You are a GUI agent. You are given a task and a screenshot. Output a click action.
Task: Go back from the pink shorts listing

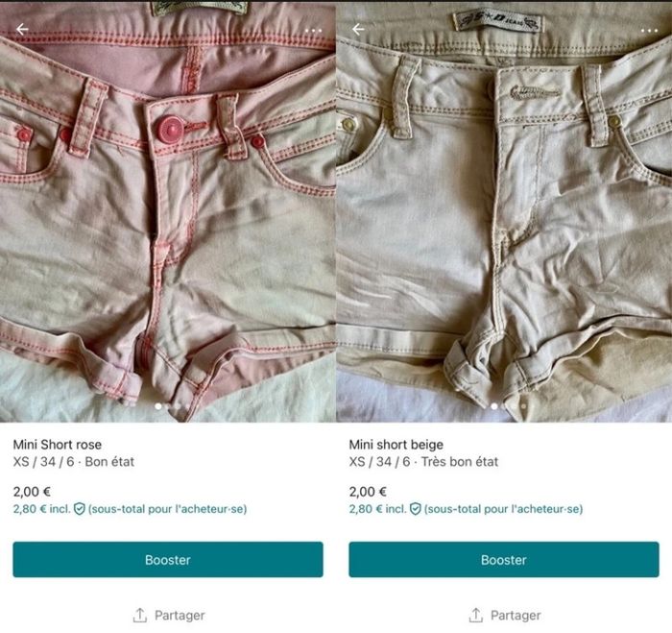click(23, 30)
